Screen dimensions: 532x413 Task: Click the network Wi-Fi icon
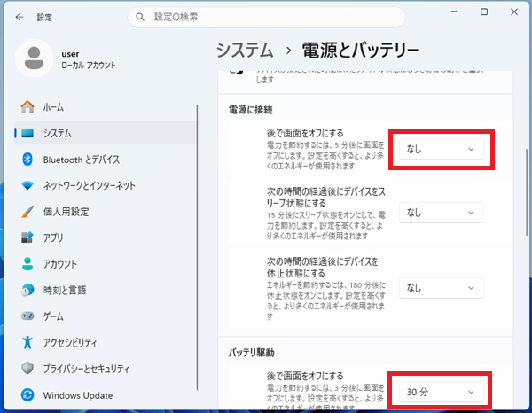(27, 185)
